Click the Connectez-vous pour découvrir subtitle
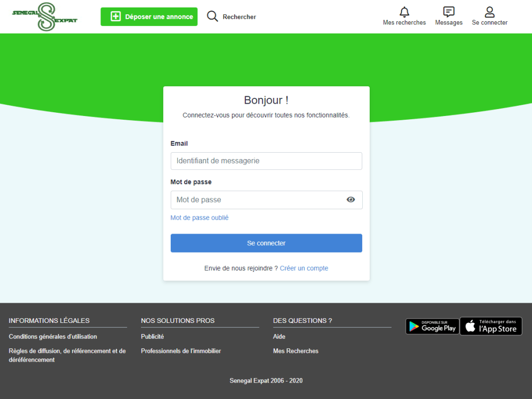This screenshot has height=399, width=532. point(266,115)
